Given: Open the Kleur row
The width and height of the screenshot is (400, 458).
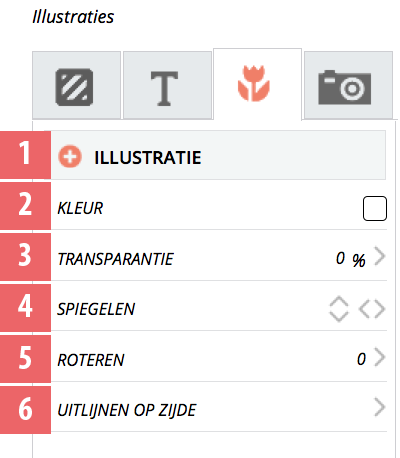Looking at the screenshot, I should (x=219, y=206).
